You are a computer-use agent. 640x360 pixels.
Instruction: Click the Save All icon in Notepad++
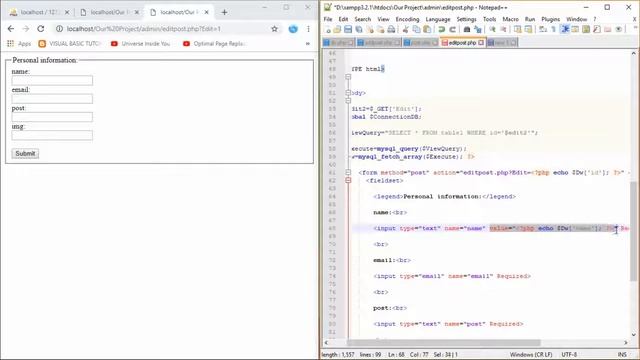coord(359,29)
